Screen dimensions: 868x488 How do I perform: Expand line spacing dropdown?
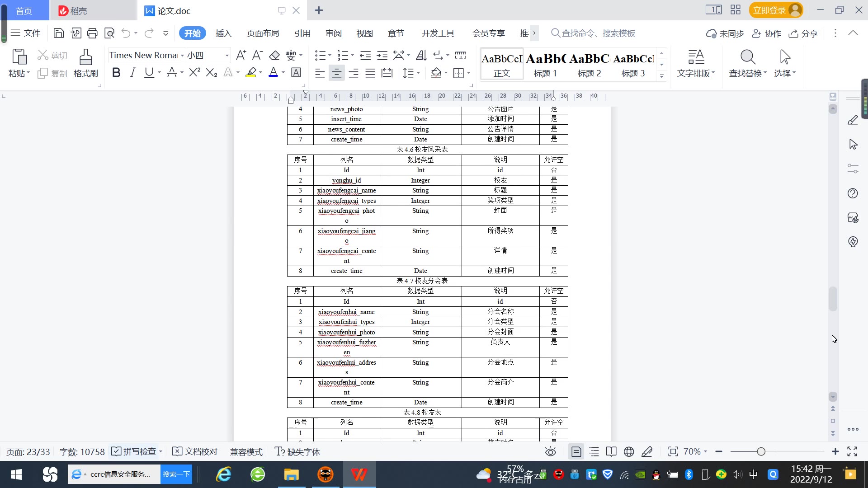coord(419,73)
